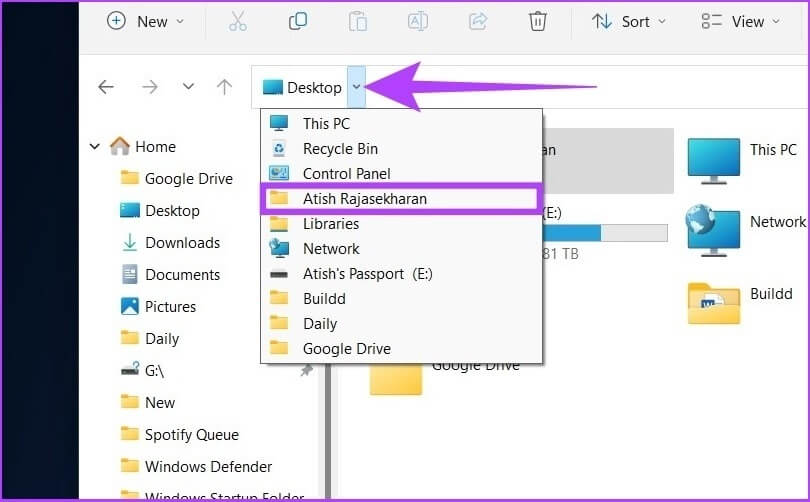This screenshot has height=502, width=810.
Task: Open the G:\ drive in the sidebar
Action: tap(142, 370)
